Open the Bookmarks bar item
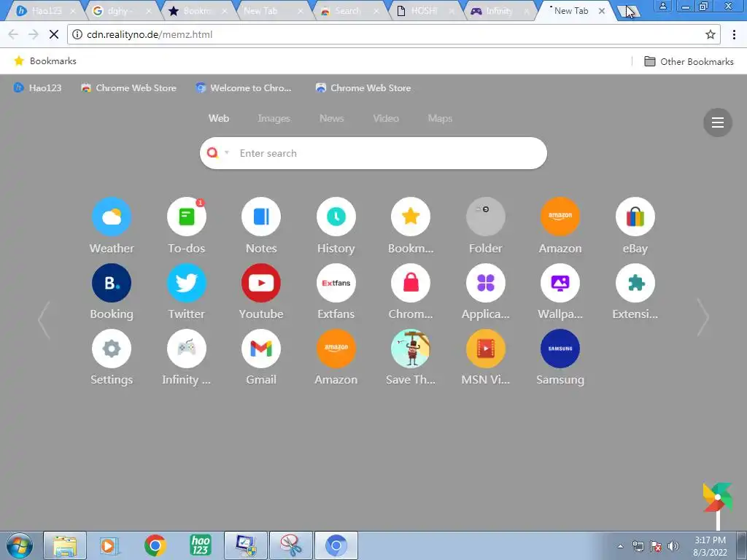 point(45,61)
